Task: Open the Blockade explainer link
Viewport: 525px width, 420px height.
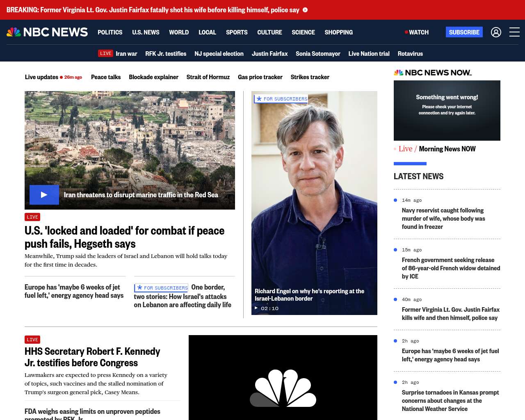Action: coord(153,77)
